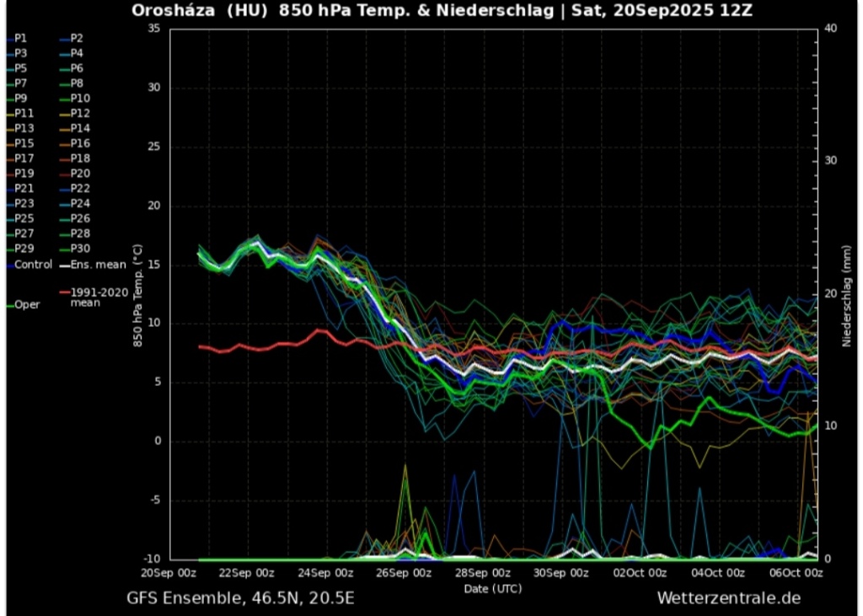Click the 28Sep 00z axis label
The image size is (863, 616).
click(x=483, y=573)
